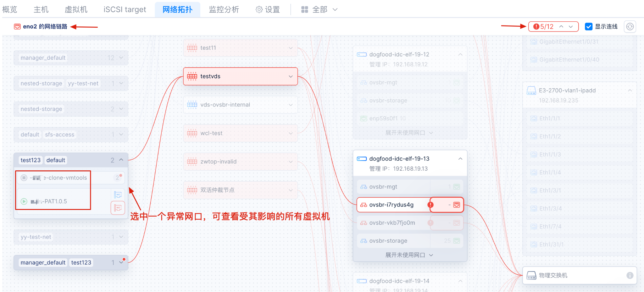The height and width of the screenshot is (292, 644).
Task: Go to next anomaly with down arrow
Action: 571,27
